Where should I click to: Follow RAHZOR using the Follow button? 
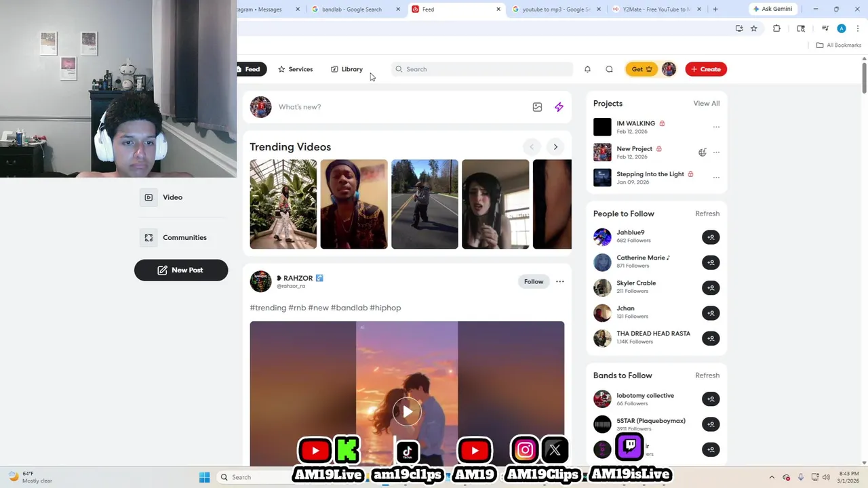534,281
